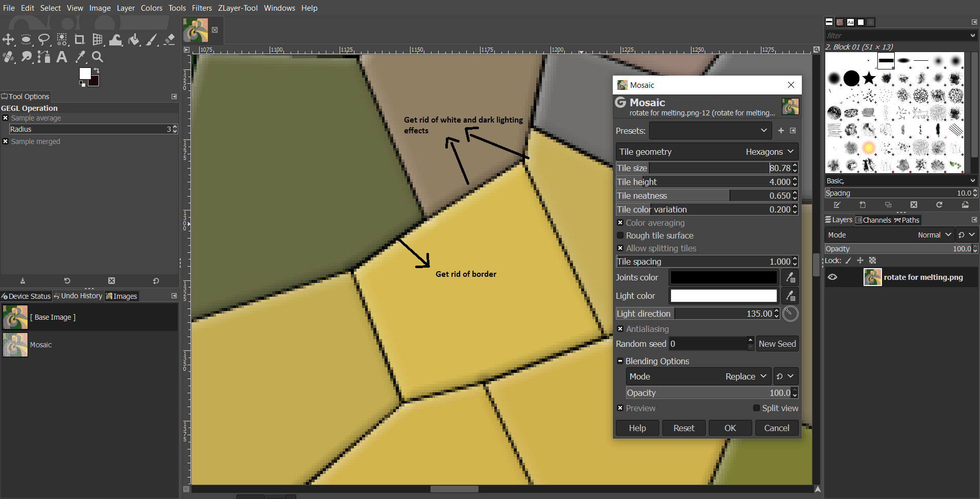Select the Warp Transform tool
The image size is (980, 499).
point(116,39)
